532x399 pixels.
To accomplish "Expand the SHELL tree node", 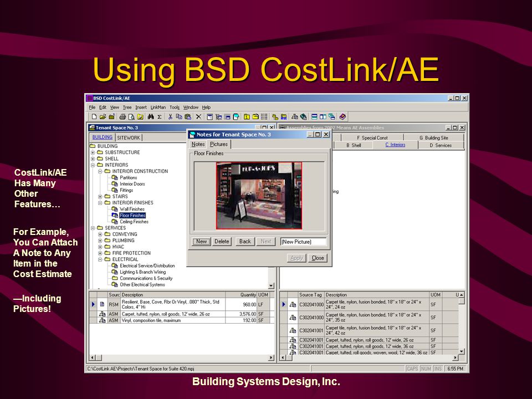I will pos(93,158).
